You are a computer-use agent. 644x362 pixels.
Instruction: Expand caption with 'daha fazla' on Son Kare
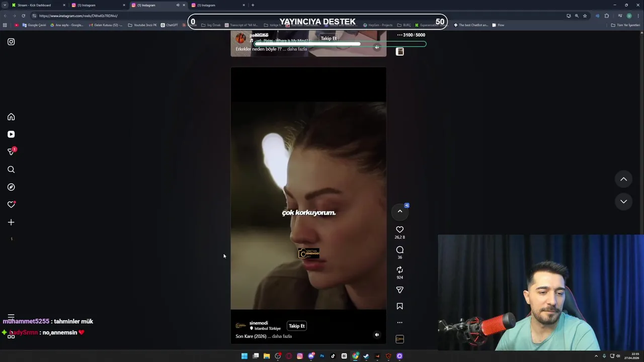click(x=282, y=336)
